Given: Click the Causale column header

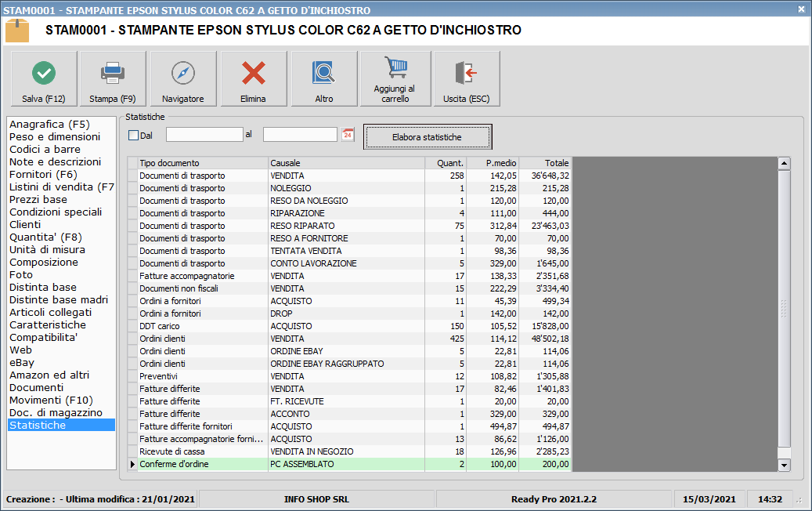Looking at the screenshot, I should click(x=346, y=163).
